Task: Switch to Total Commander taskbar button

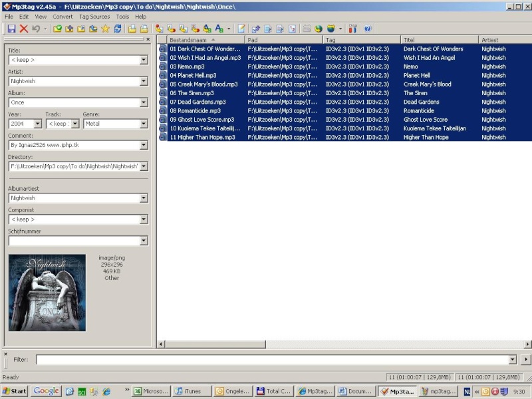Action: coord(274,391)
